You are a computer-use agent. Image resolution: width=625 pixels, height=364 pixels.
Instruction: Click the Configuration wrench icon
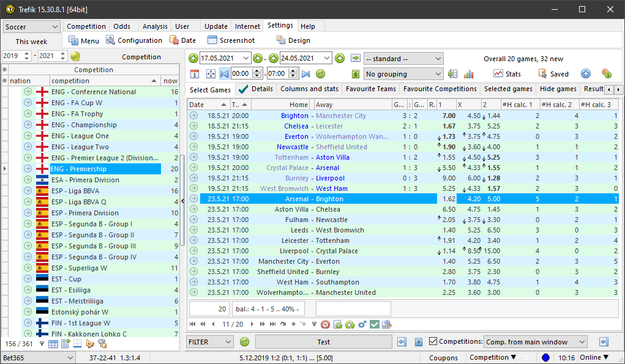(x=111, y=40)
